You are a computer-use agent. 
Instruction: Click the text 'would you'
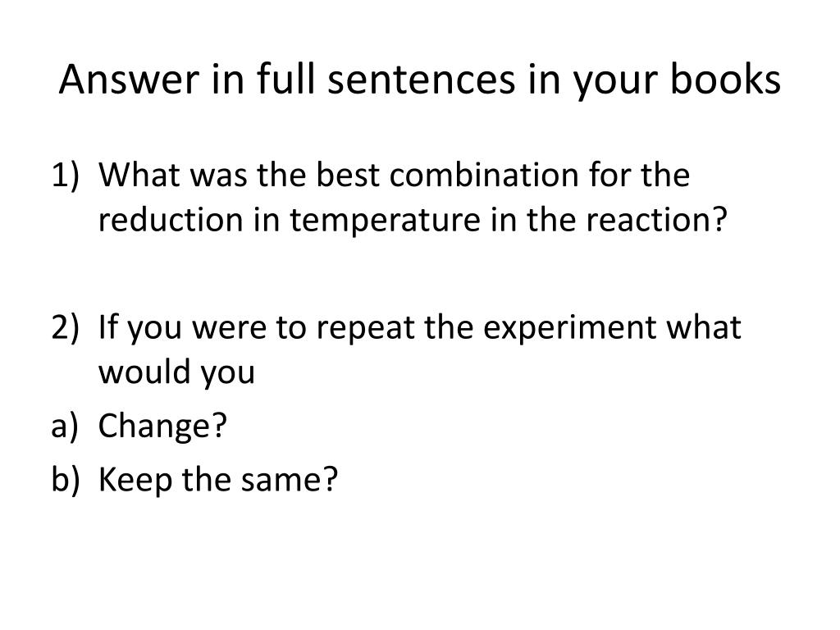pos(177,372)
